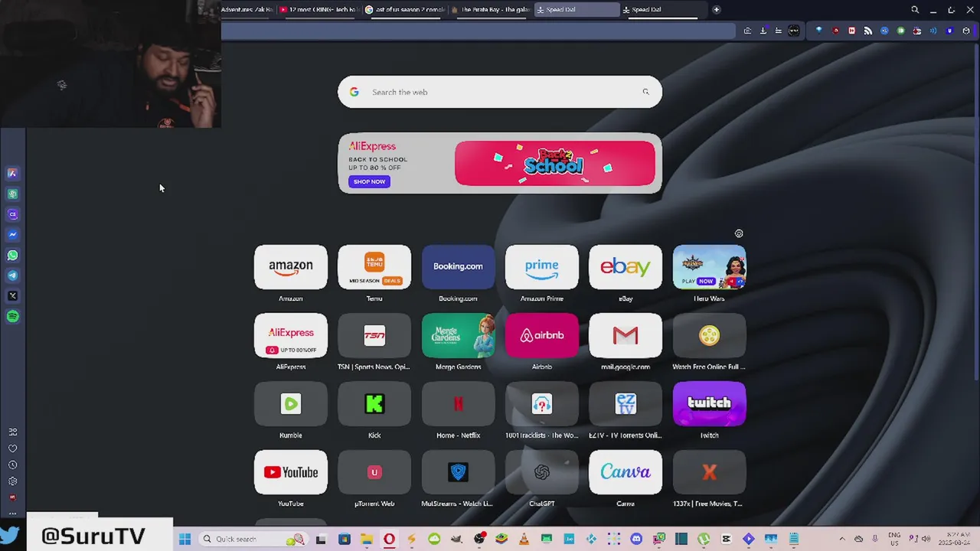980x551 pixels.
Task: Show hidden system tray icons
Action: 841,539
